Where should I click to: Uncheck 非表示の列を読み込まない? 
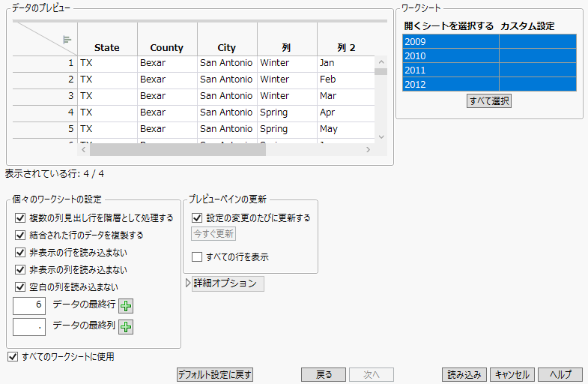[20, 270]
